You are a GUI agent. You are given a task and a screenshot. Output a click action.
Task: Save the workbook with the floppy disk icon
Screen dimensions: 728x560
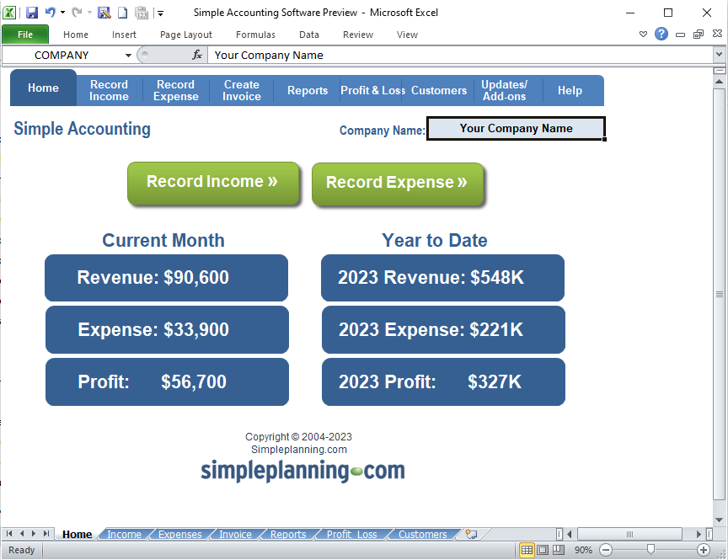point(31,13)
